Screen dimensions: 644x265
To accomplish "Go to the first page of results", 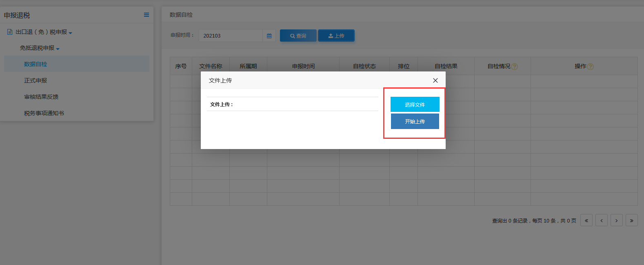I will click(586, 220).
